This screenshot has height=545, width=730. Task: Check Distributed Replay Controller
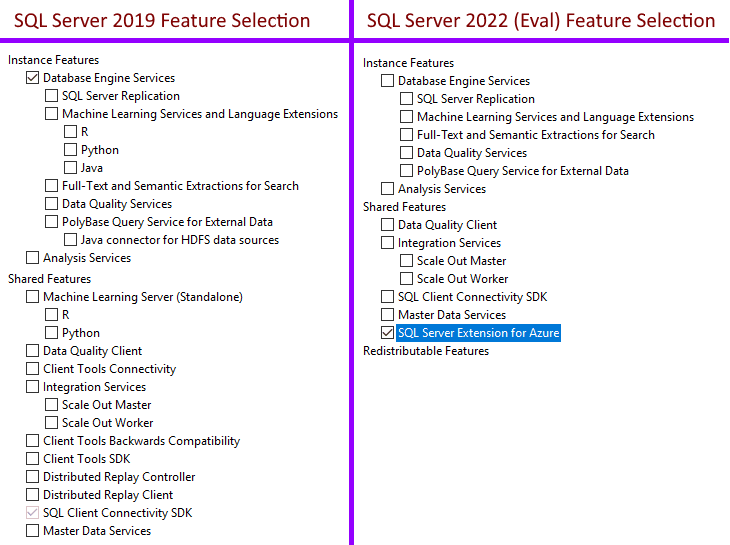click(x=32, y=477)
